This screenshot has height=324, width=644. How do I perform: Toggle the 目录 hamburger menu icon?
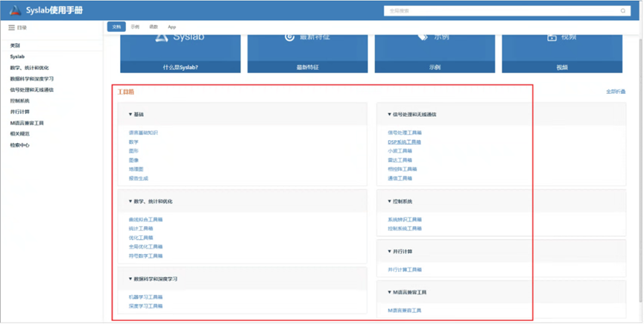click(11, 28)
